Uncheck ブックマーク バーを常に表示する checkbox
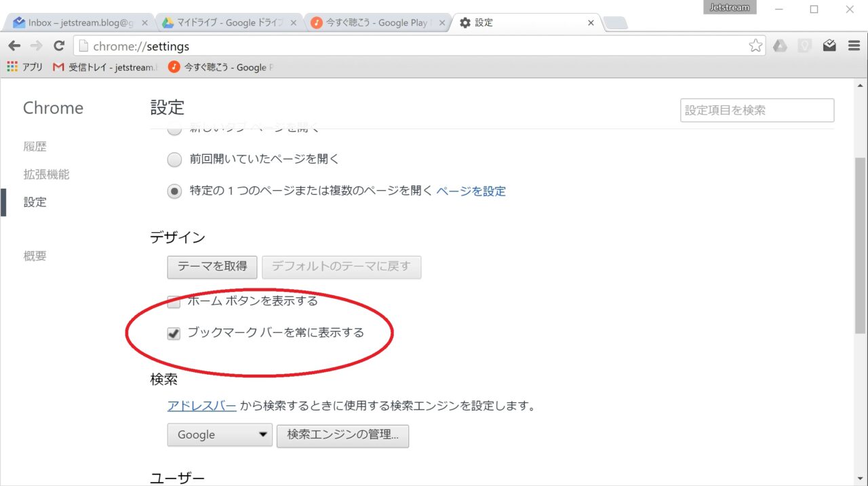Image resolution: width=868 pixels, height=486 pixels. [x=174, y=333]
